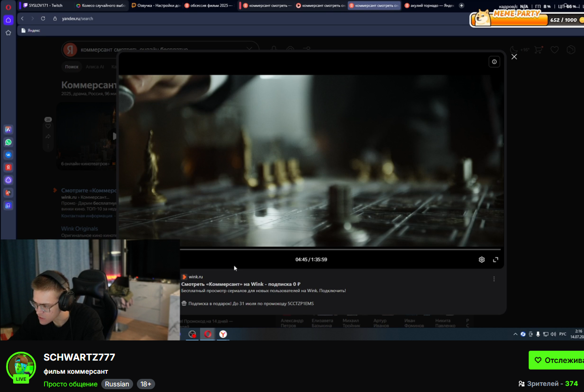Click the Russian language tag

point(117,384)
